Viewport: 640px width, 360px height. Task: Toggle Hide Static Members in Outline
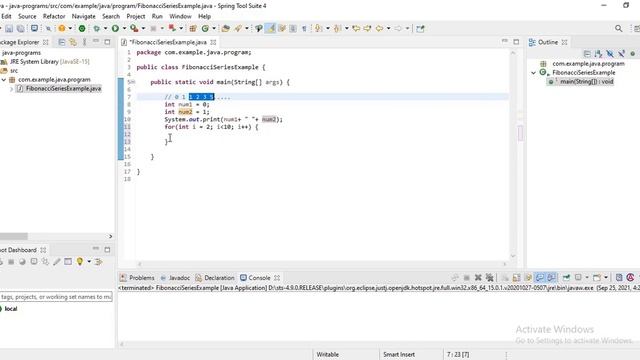pos(621,53)
